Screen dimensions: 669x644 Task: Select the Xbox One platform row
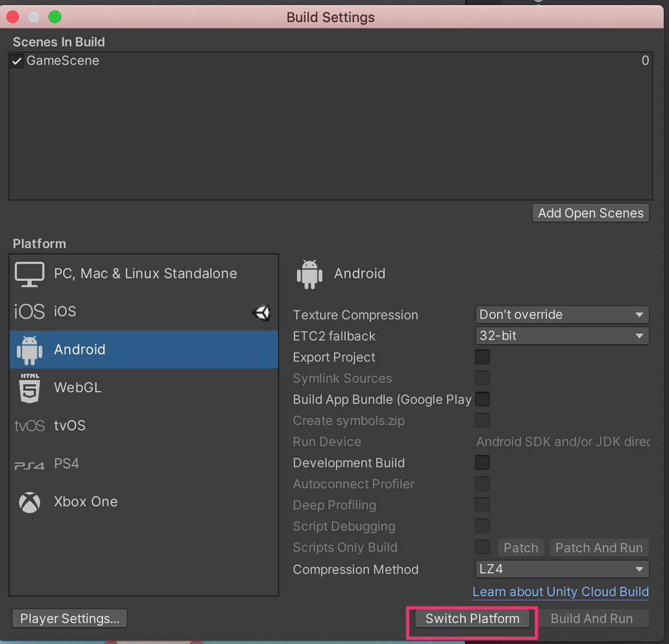pyautogui.click(x=144, y=502)
